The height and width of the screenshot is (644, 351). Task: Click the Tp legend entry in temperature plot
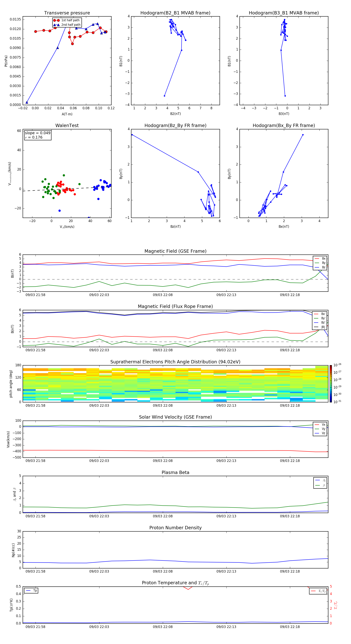pos(31,591)
